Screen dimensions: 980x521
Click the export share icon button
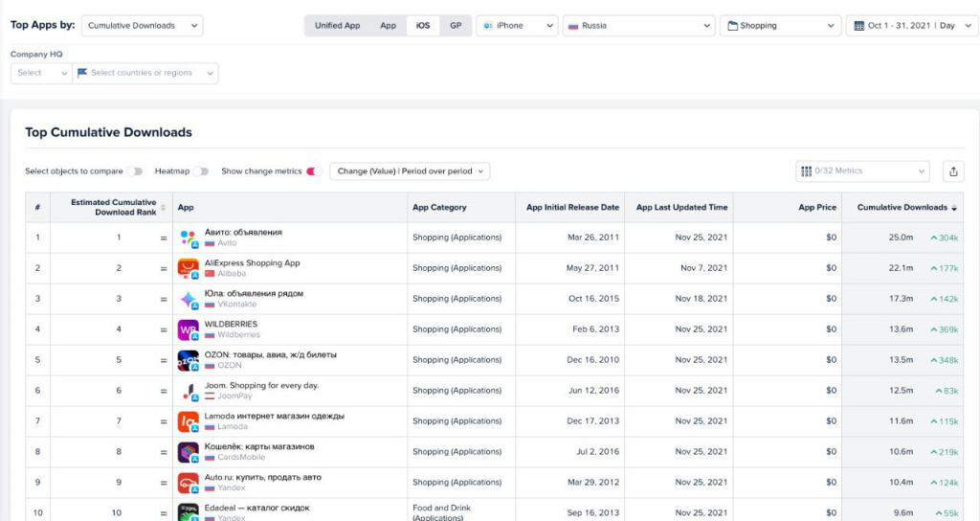click(953, 171)
